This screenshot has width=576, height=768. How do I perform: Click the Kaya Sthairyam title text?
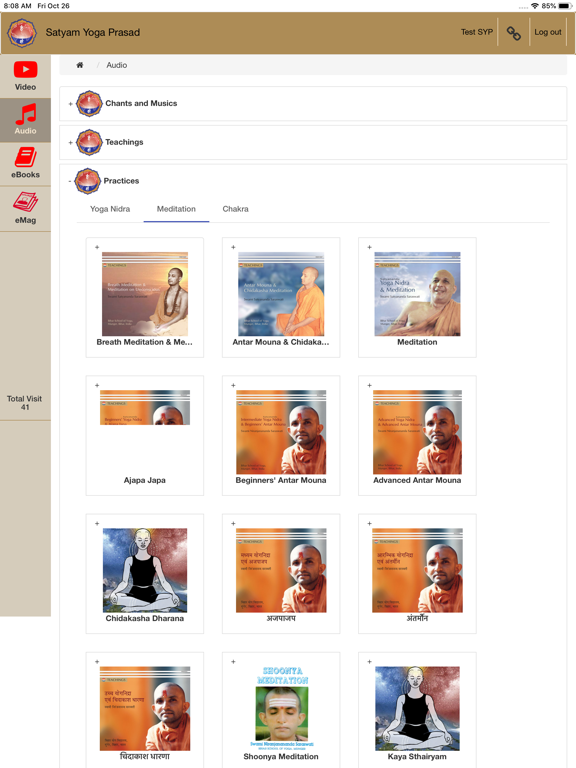tap(417, 757)
